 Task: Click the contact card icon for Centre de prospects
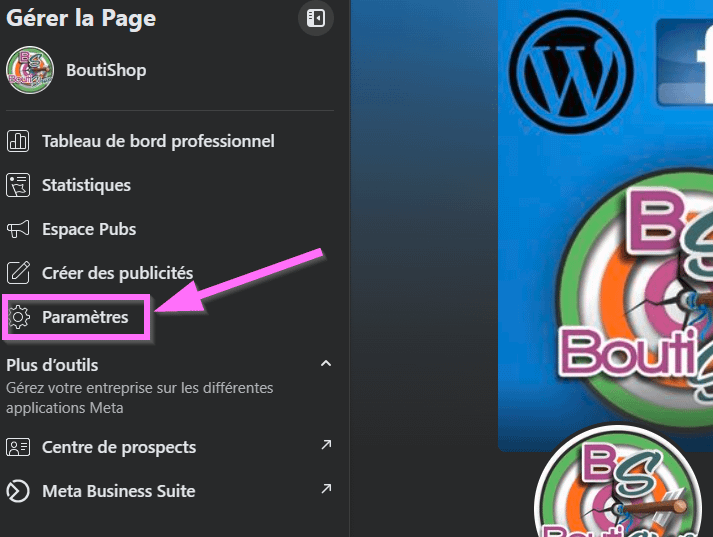[18, 447]
